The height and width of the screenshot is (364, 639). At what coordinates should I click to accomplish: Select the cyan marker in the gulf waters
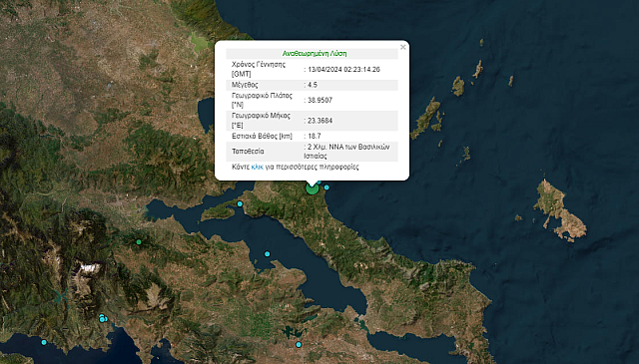(267, 254)
